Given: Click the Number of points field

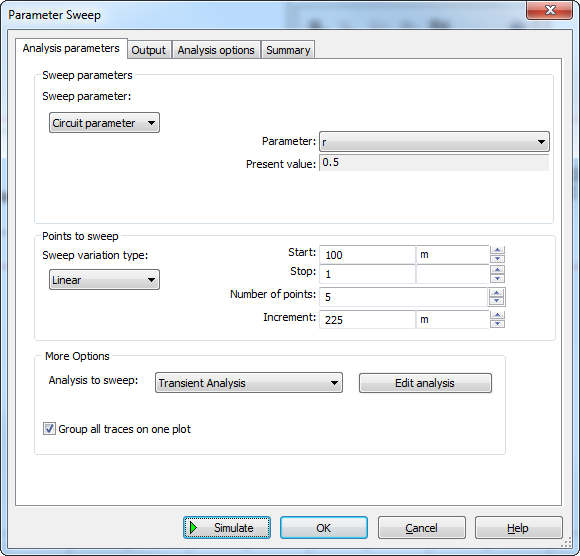Looking at the screenshot, I should pos(403,297).
